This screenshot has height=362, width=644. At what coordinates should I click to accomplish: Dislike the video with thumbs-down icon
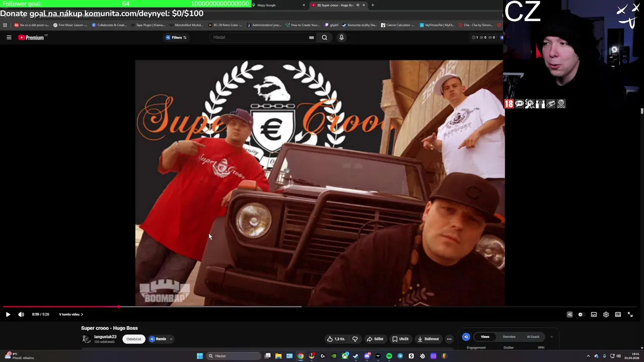tap(355, 339)
